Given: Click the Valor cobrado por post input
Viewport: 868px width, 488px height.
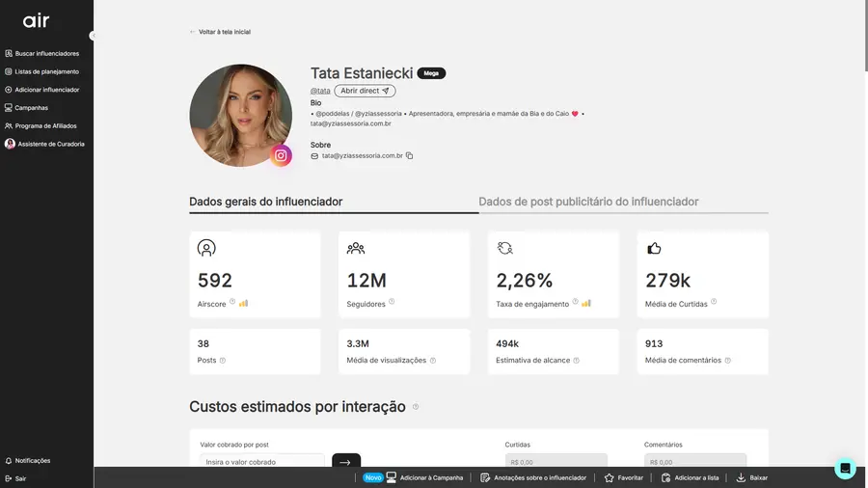Looking at the screenshot, I should point(262,461).
